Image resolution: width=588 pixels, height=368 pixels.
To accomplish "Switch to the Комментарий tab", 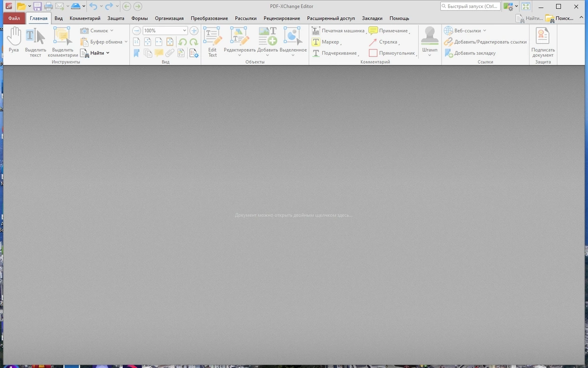I will click(x=85, y=18).
